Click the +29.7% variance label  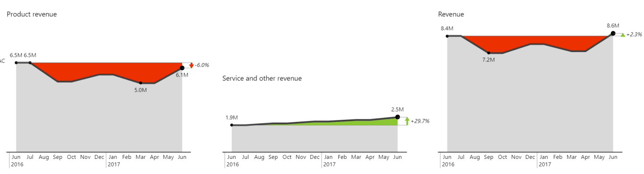pyautogui.click(x=420, y=121)
